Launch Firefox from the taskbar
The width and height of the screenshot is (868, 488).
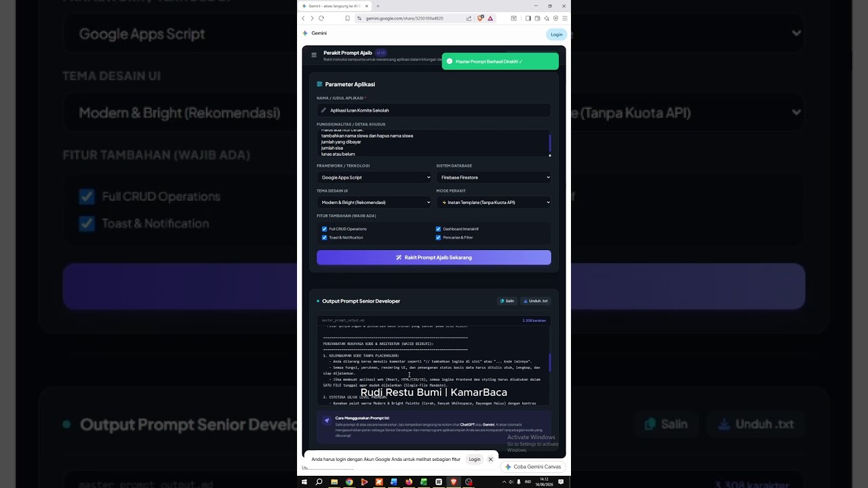coord(409,482)
